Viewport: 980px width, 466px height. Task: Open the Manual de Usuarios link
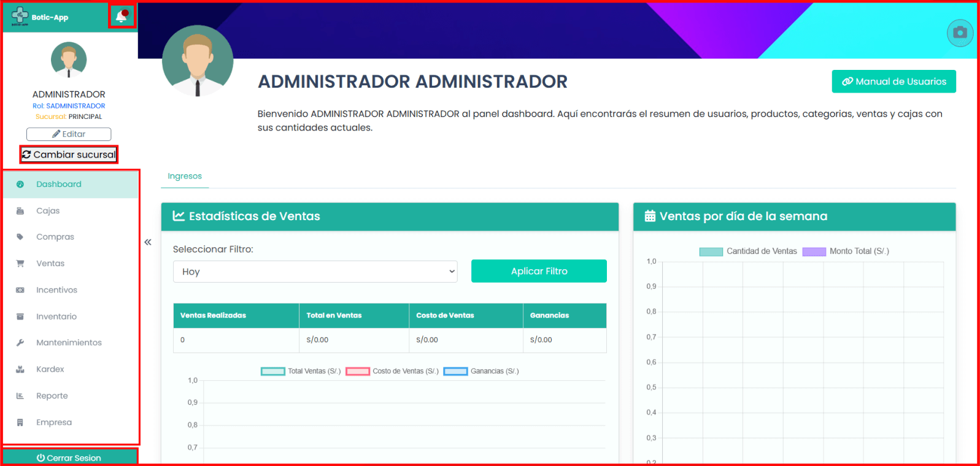pyautogui.click(x=893, y=82)
